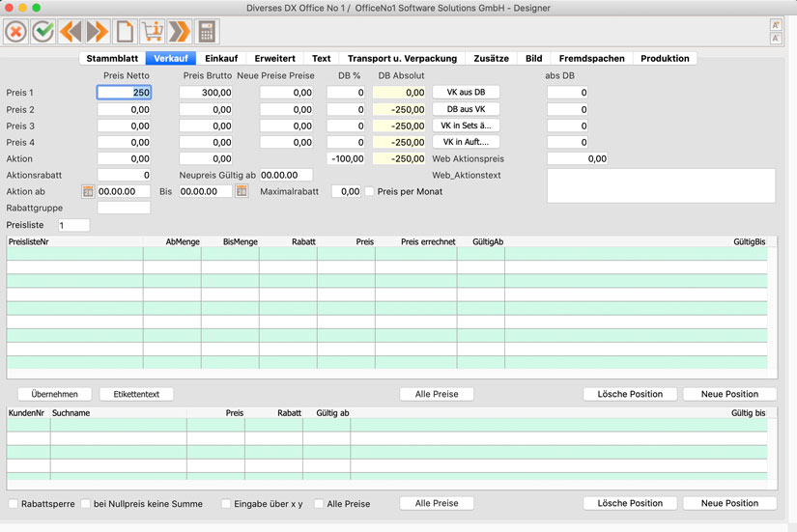
Task: Click the red X cancel toolbar icon
Action: [x=15, y=32]
